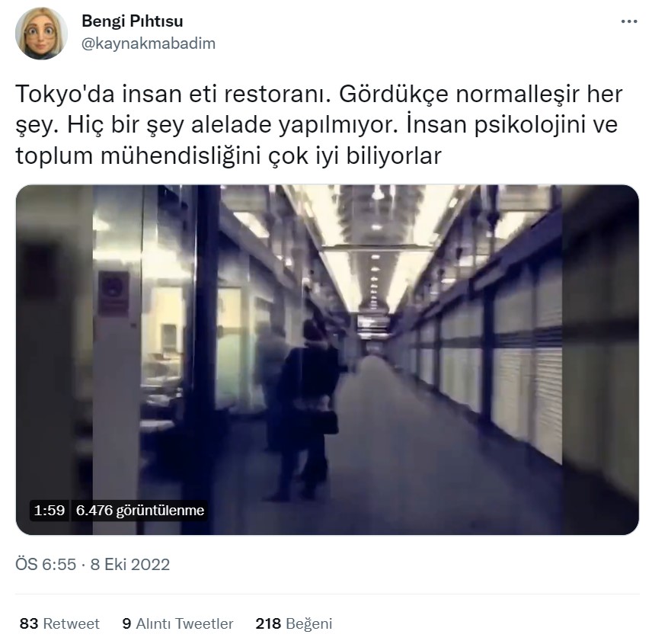Viewport: 652px width, 644px height.
Task: Show the 83 Retweet list
Action: [59, 623]
